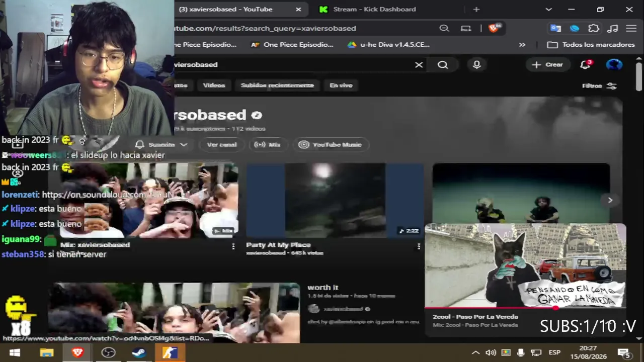Open Counter-Strike from the taskbar
The width and height of the screenshot is (644, 362).
point(170,352)
